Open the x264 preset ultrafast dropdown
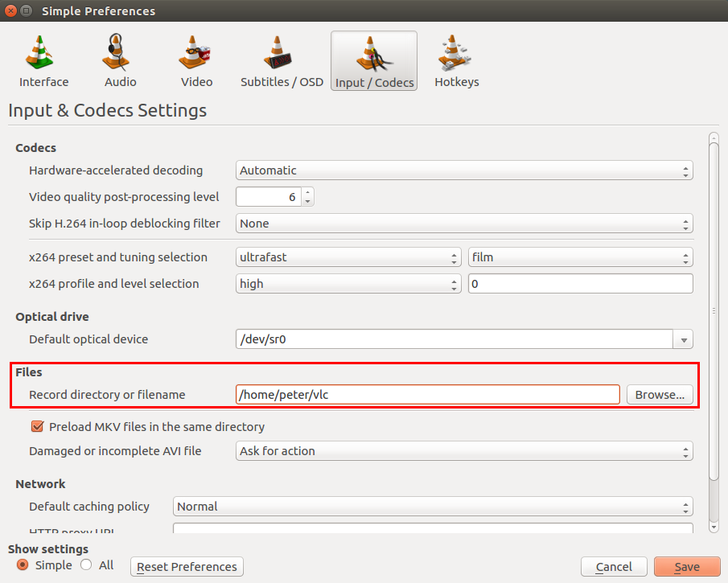 tap(348, 257)
